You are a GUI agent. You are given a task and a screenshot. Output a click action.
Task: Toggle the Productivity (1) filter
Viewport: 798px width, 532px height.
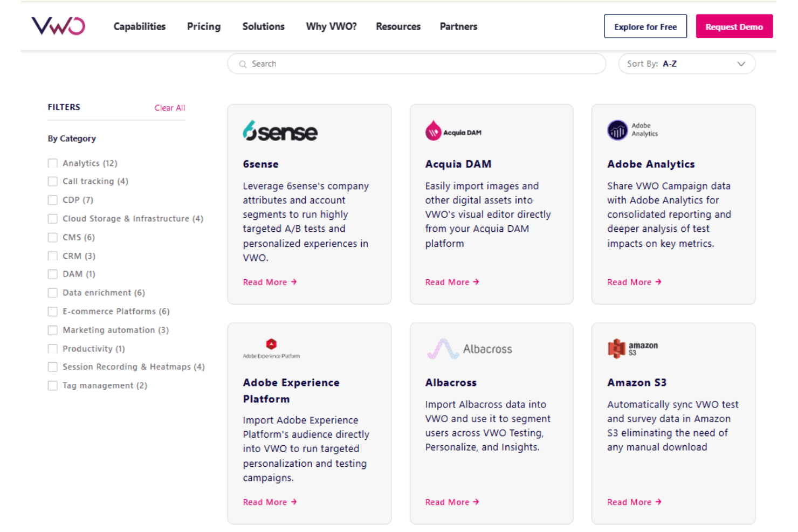[x=52, y=349]
